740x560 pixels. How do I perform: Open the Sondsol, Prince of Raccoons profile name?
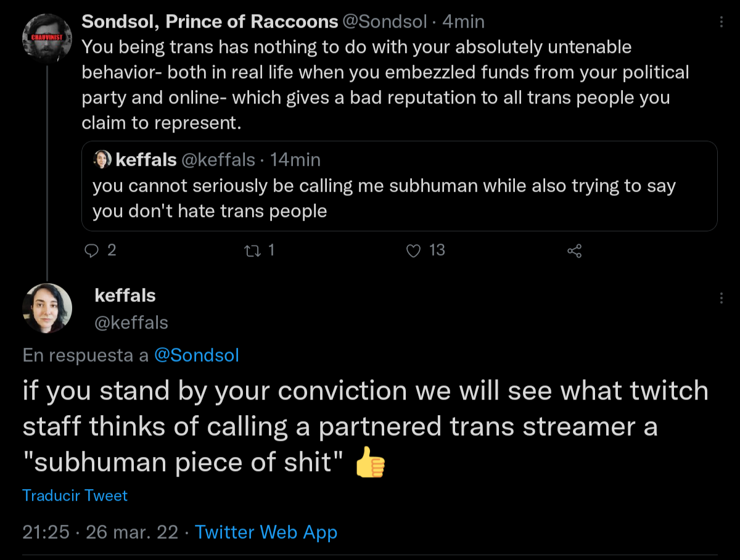[210, 22]
